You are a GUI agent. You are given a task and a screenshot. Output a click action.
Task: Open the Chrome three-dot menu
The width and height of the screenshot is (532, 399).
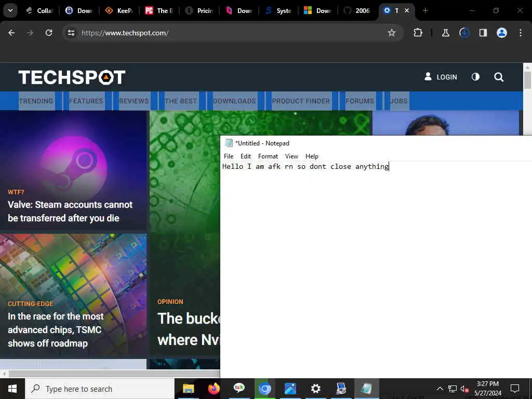pyautogui.click(x=521, y=33)
